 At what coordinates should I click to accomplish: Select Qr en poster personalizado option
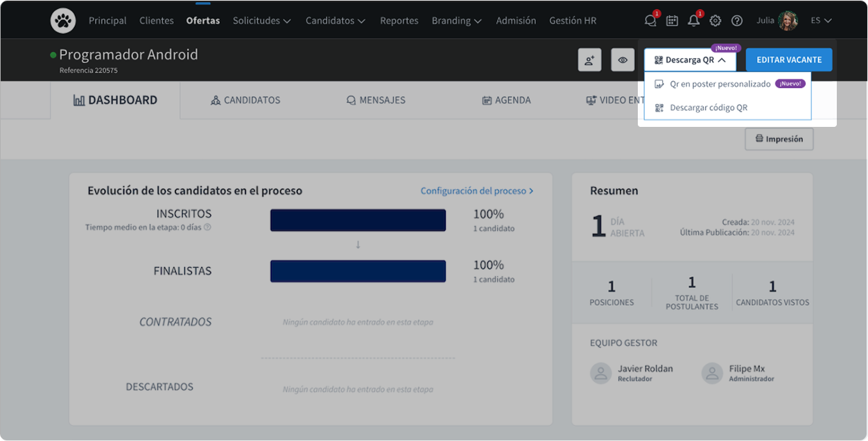pyautogui.click(x=727, y=84)
